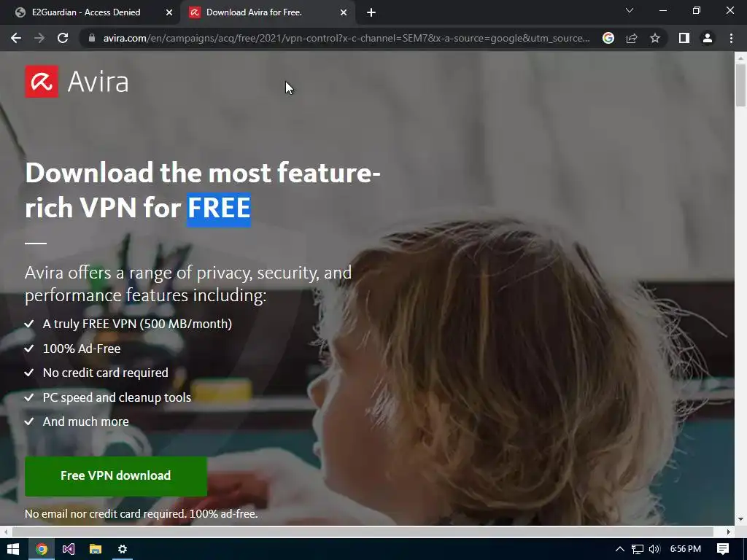Open a new browser tab

[371, 12]
